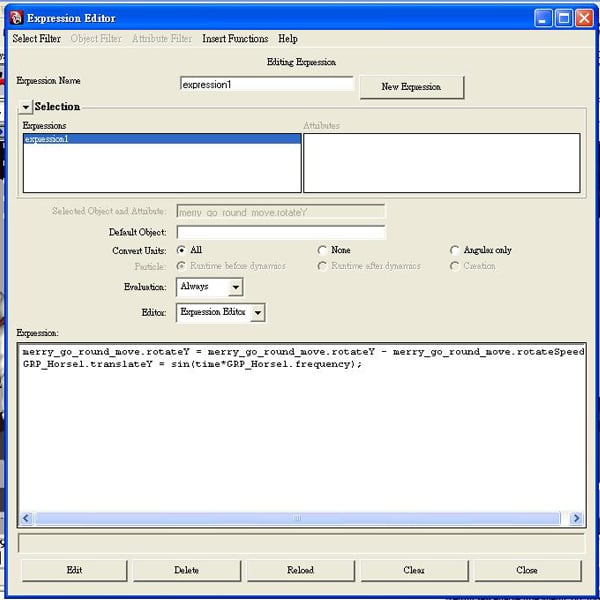Click the Reload button

click(x=300, y=570)
